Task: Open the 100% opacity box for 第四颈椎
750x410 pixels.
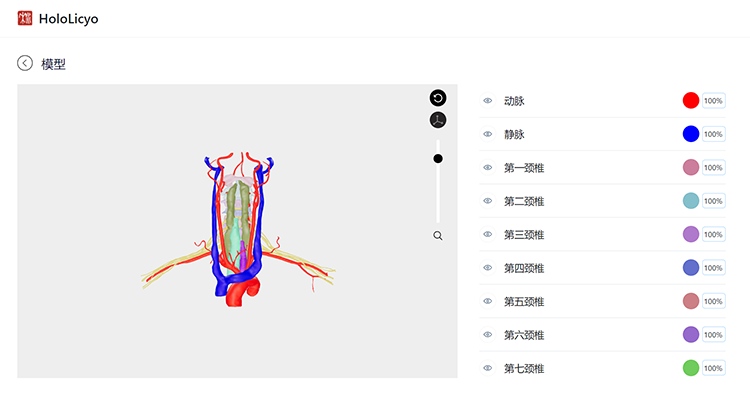Action: pos(713,268)
